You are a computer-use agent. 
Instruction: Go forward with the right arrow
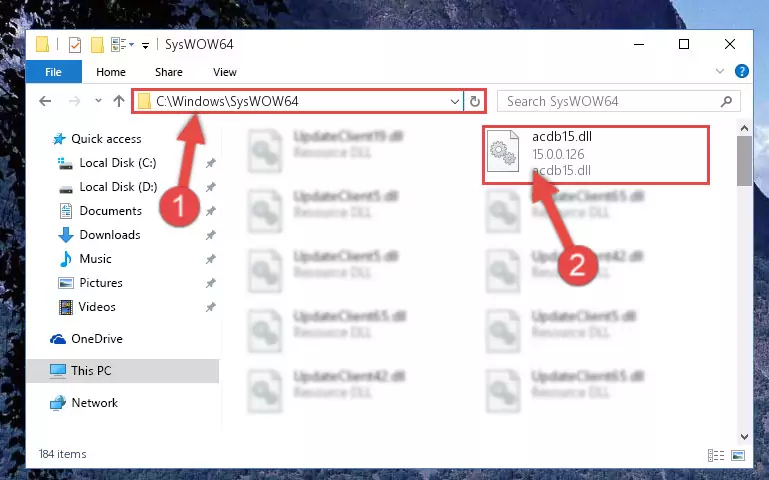click(75, 101)
